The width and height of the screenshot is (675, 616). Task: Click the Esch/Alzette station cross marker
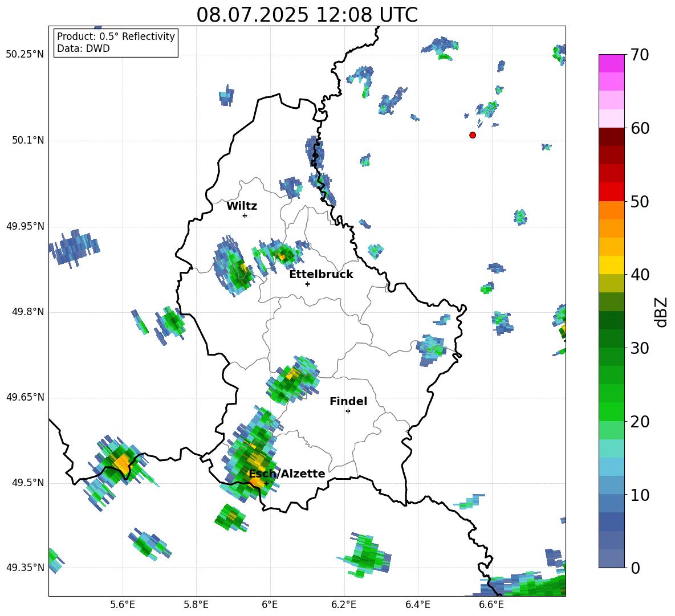[266, 483]
